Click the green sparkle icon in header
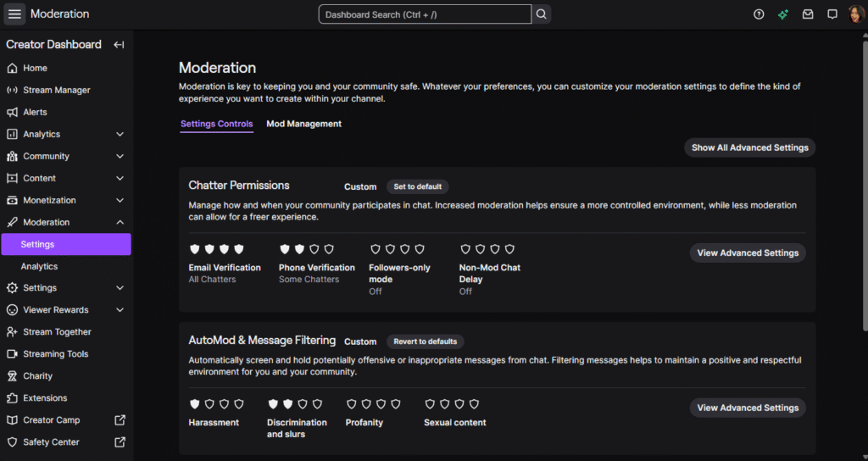868x461 pixels. tap(783, 14)
